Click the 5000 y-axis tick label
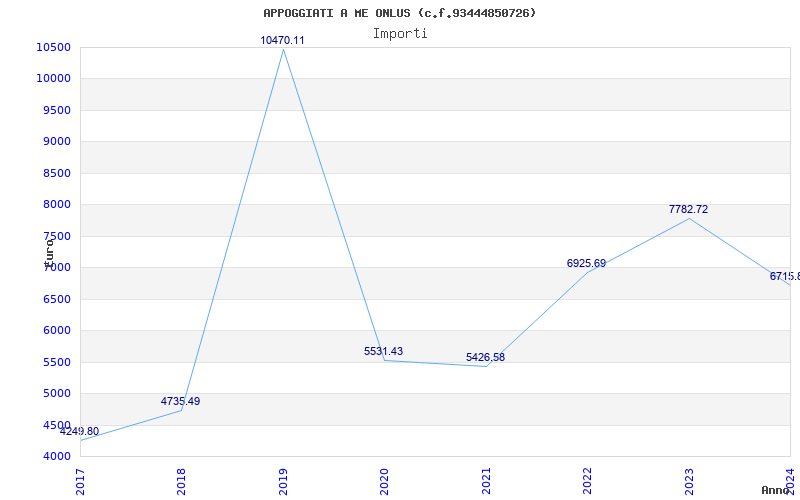The height and width of the screenshot is (500, 800). click(x=56, y=393)
